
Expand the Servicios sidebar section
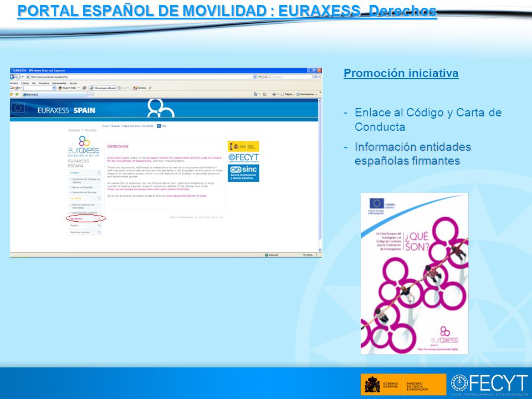point(85,198)
